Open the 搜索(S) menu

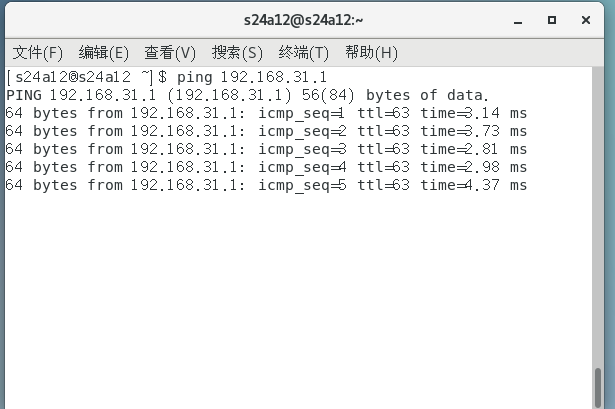click(237, 52)
